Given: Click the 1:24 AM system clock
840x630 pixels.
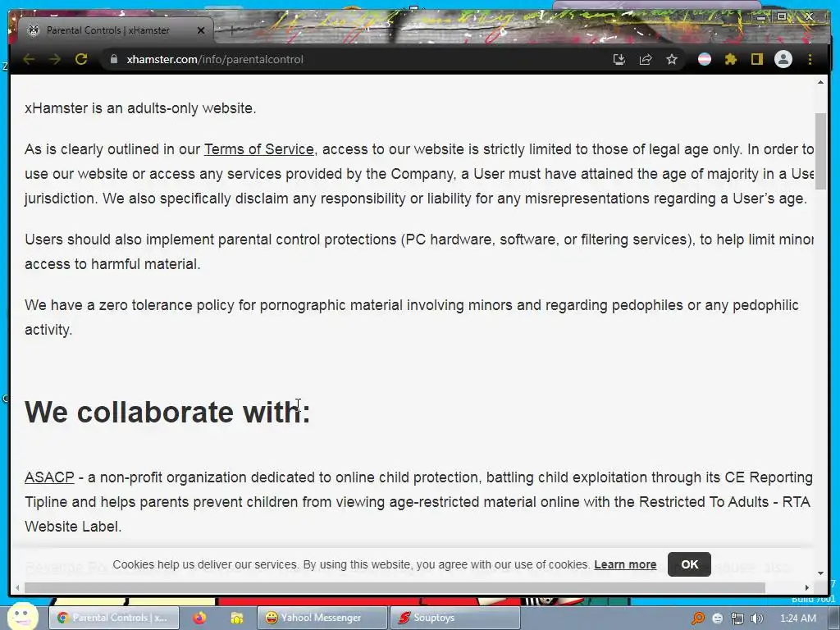Looking at the screenshot, I should [x=798, y=619].
